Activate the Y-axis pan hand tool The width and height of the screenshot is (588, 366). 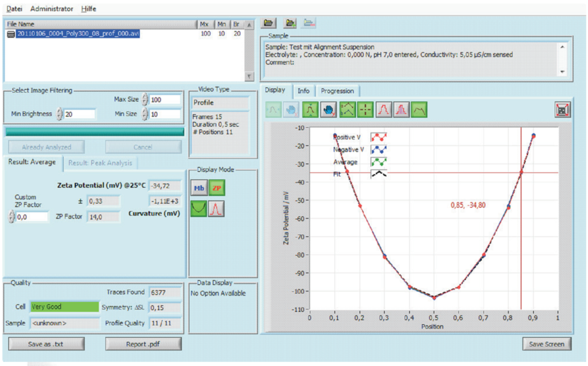coord(328,109)
